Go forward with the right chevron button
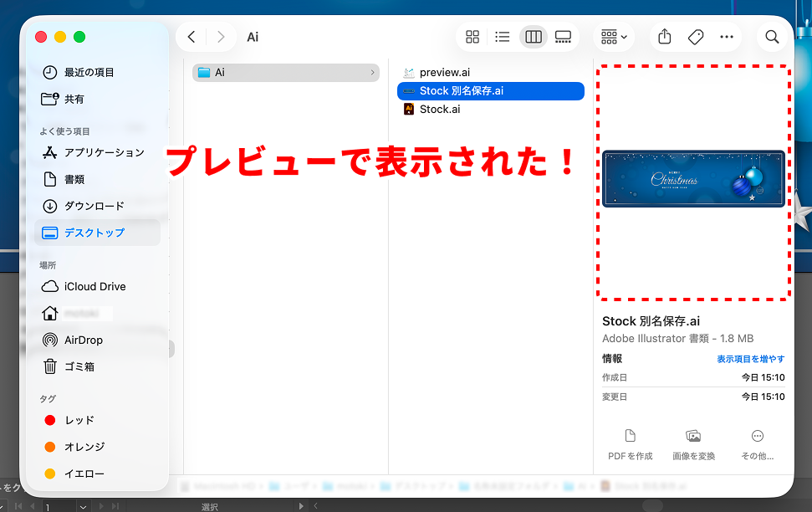Viewport: 812px width, 512px height. [x=221, y=37]
